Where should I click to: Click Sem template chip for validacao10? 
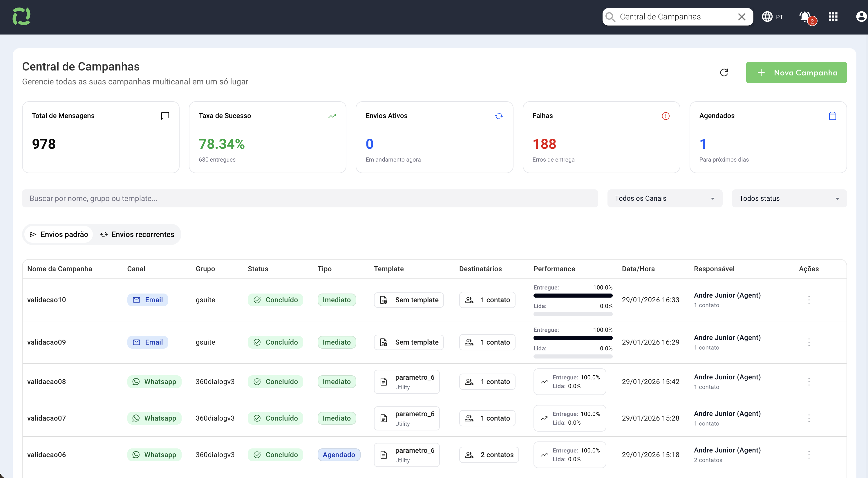pyautogui.click(x=409, y=300)
